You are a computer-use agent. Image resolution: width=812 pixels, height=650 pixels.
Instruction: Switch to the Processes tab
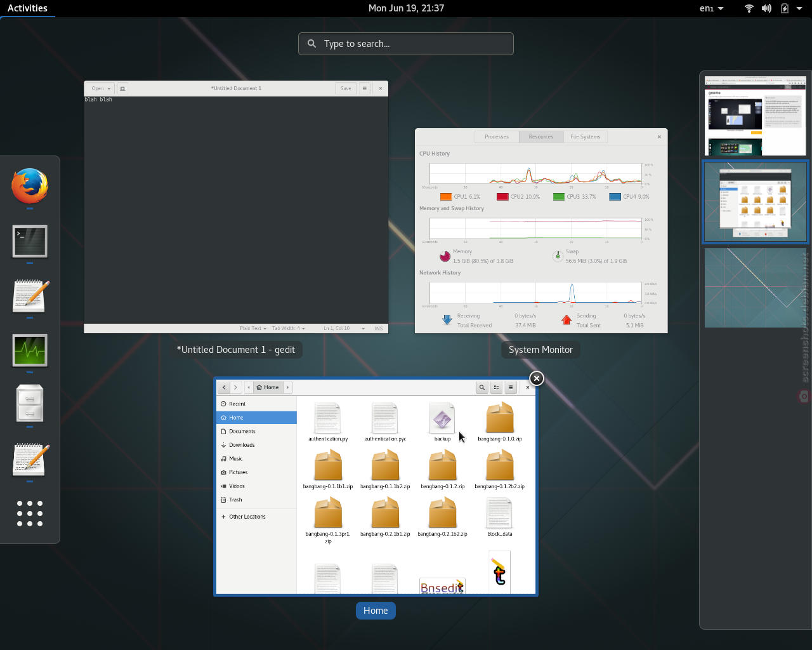[497, 136]
